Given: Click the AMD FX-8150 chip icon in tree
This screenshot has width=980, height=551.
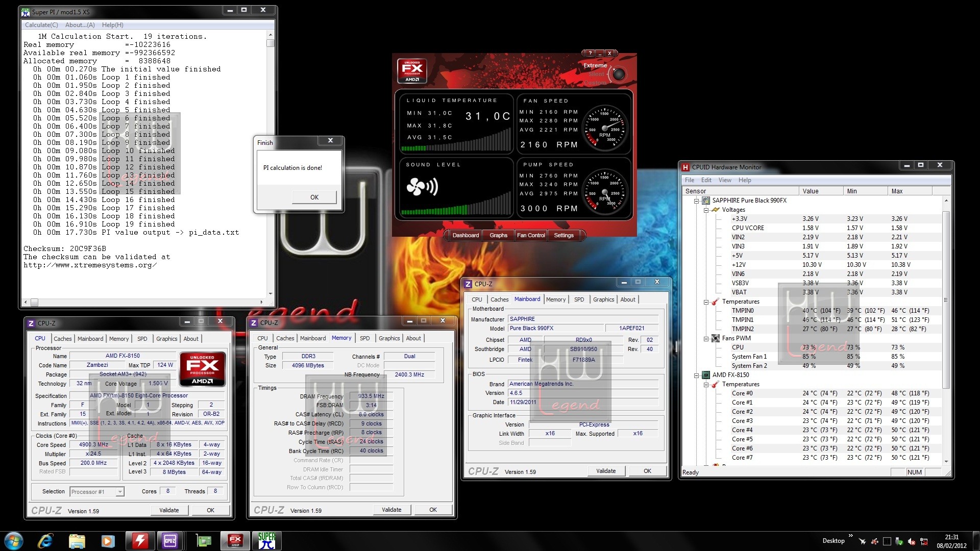Looking at the screenshot, I should (x=706, y=375).
